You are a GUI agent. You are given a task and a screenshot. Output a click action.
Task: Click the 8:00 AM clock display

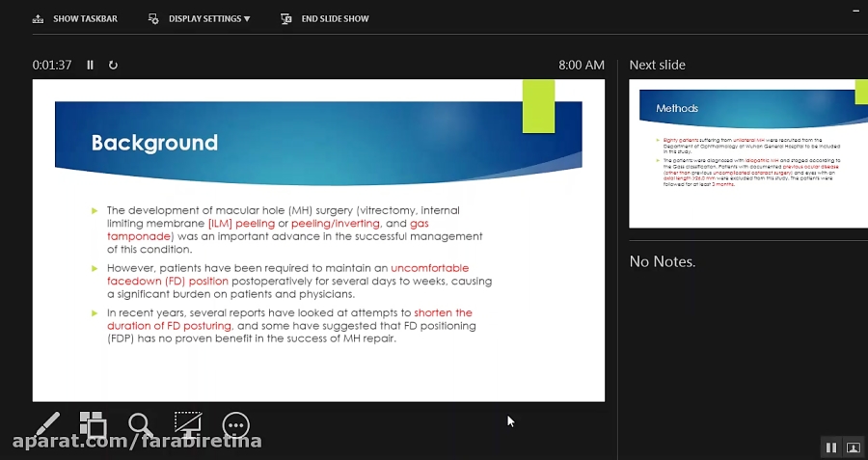pyautogui.click(x=581, y=66)
